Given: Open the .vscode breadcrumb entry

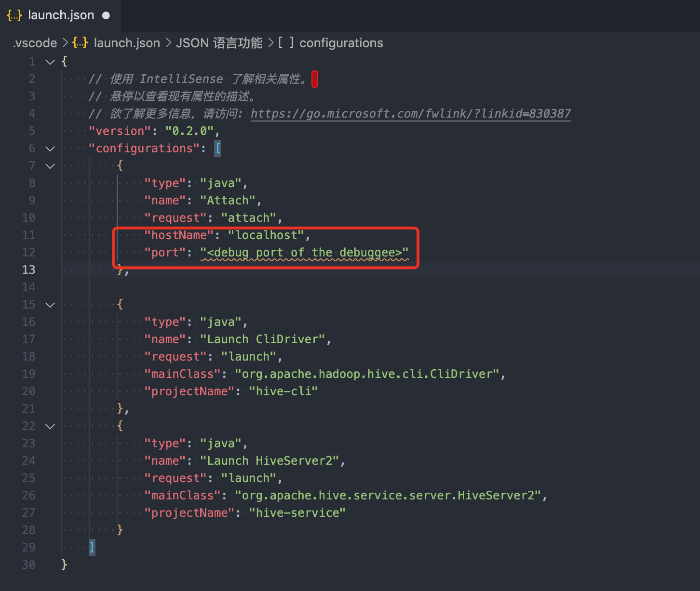Looking at the screenshot, I should [x=34, y=43].
